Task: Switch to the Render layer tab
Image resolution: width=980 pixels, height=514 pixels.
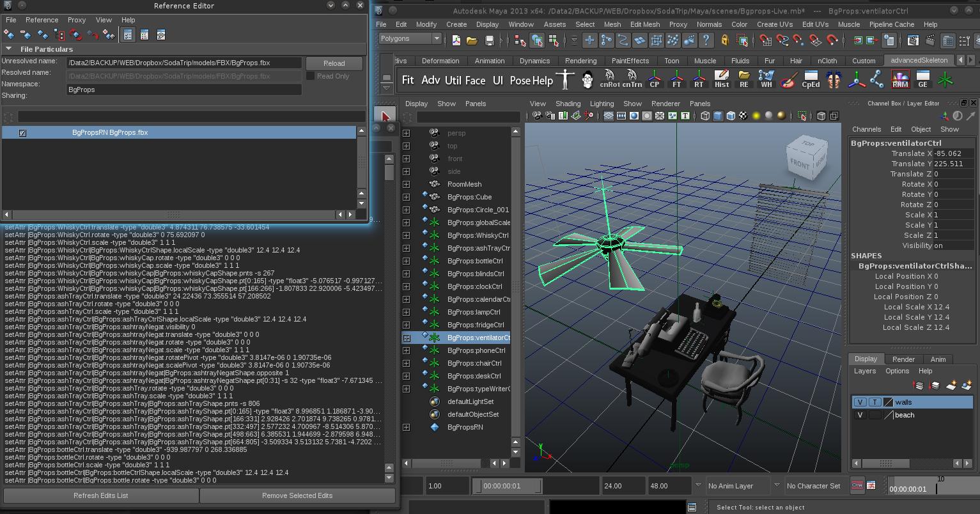Action: click(903, 359)
